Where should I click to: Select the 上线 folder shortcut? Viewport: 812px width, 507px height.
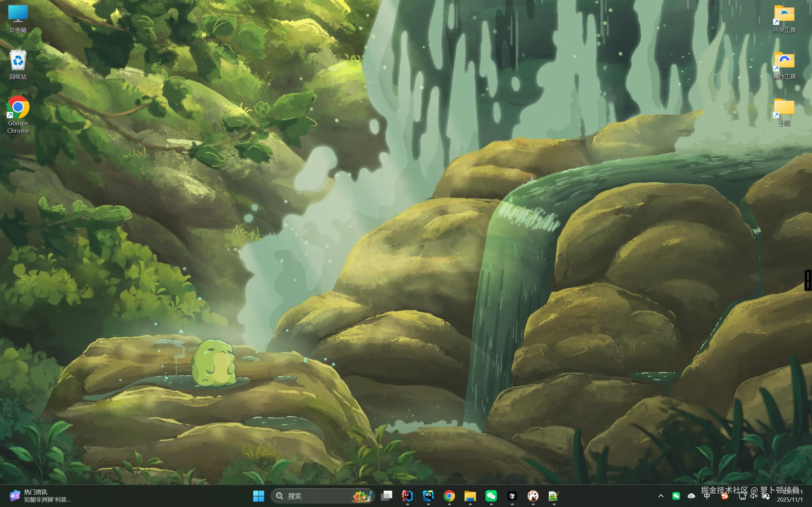[784, 112]
